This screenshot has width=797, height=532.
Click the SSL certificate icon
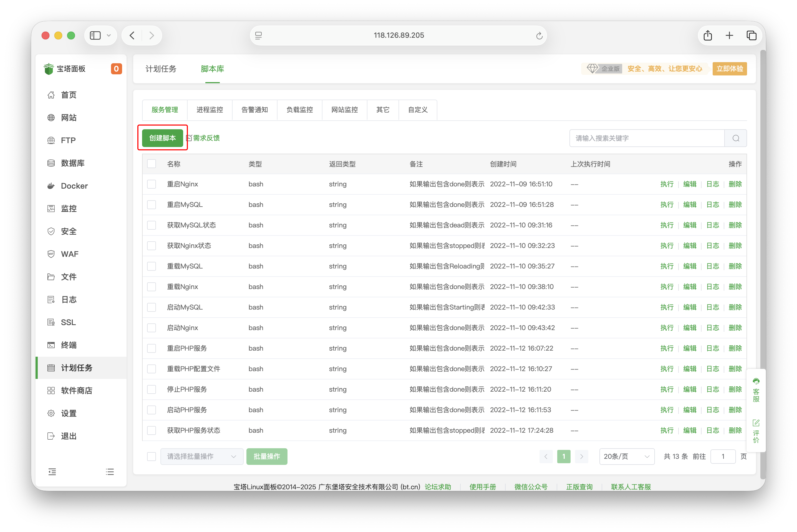click(x=51, y=322)
